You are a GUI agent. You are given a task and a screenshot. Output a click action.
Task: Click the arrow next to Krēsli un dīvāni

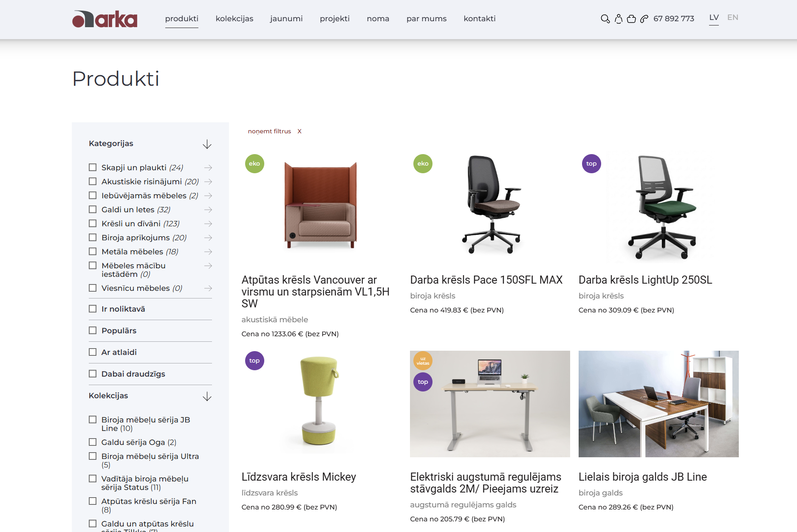tap(208, 224)
